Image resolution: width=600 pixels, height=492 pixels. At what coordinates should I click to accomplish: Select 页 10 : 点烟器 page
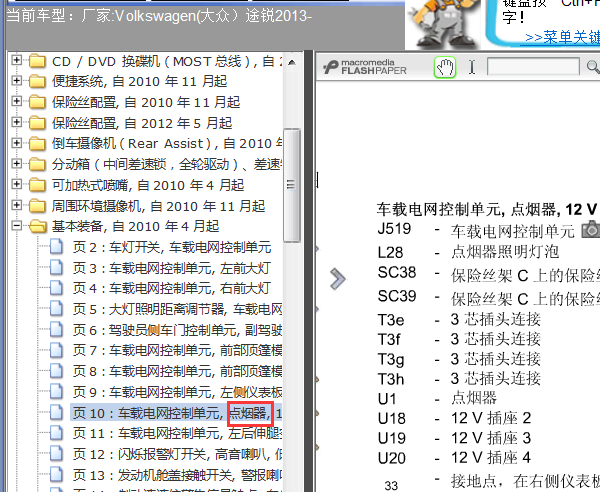tap(177, 413)
